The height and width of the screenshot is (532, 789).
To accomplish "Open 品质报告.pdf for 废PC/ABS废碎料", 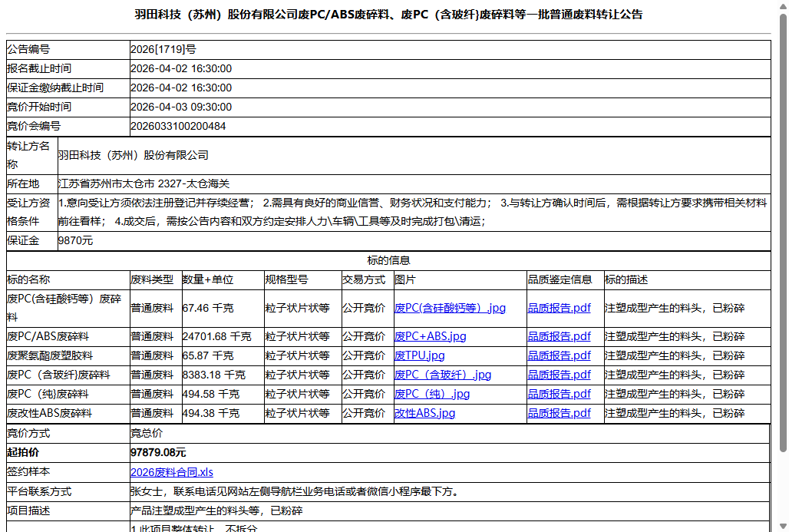I will pos(559,335).
